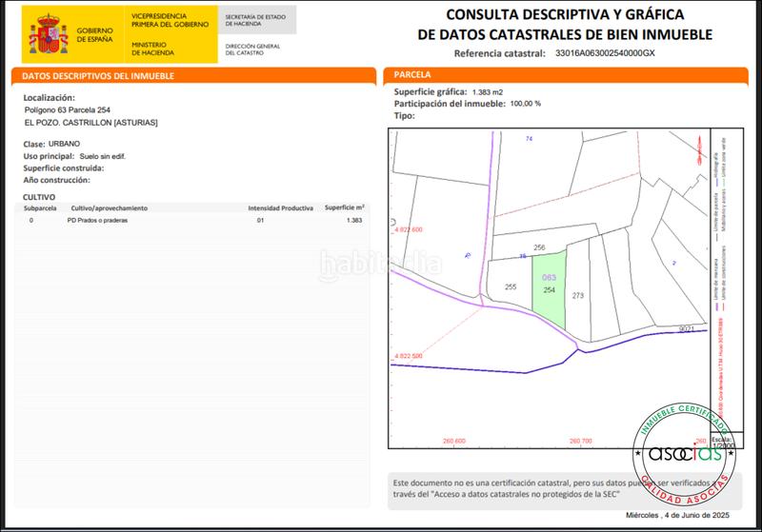Click the purple 063 polygon label
The width and height of the screenshot is (762, 532).
(548, 278)
